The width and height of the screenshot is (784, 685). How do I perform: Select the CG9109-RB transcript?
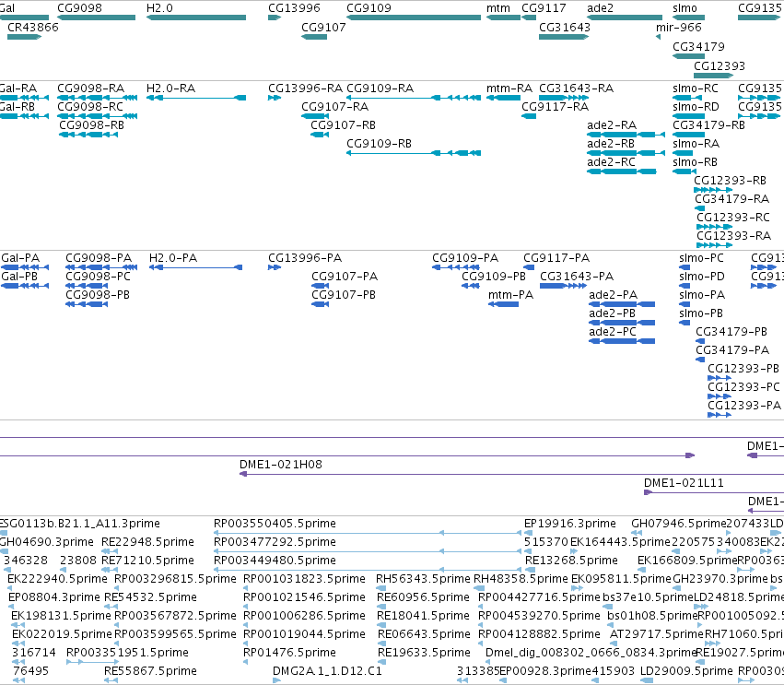point(414,153)
